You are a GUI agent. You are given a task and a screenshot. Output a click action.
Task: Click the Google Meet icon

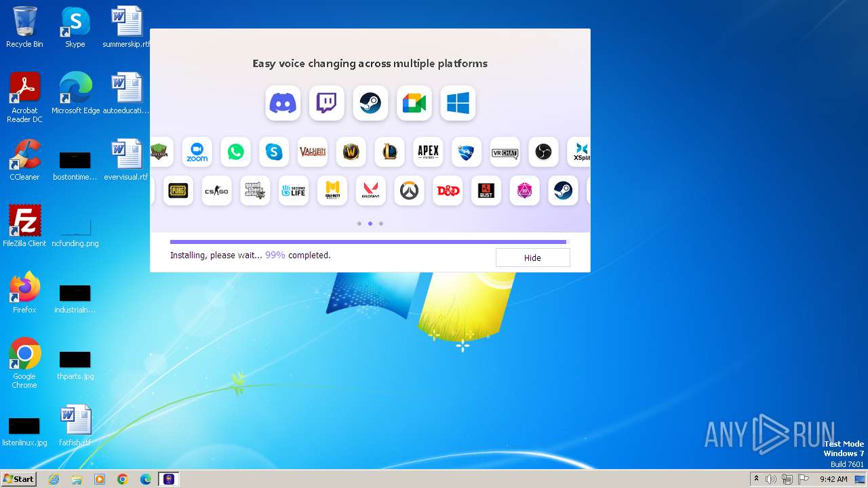coord(414,104)
